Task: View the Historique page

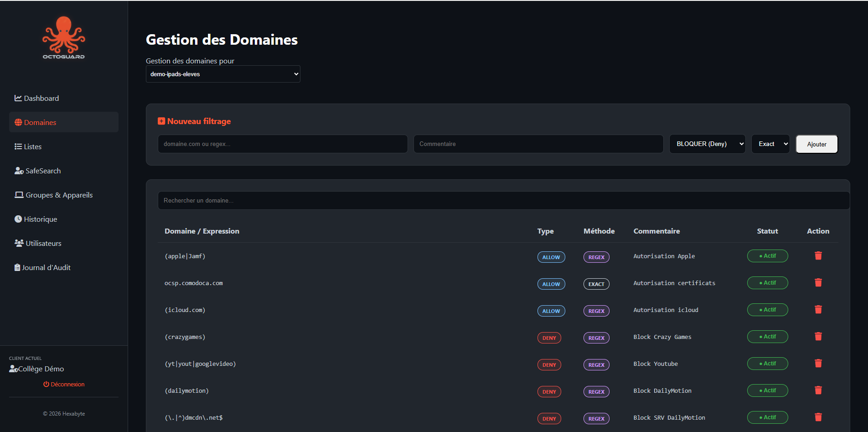Action: pyautogui.click(x=64, y=219)
